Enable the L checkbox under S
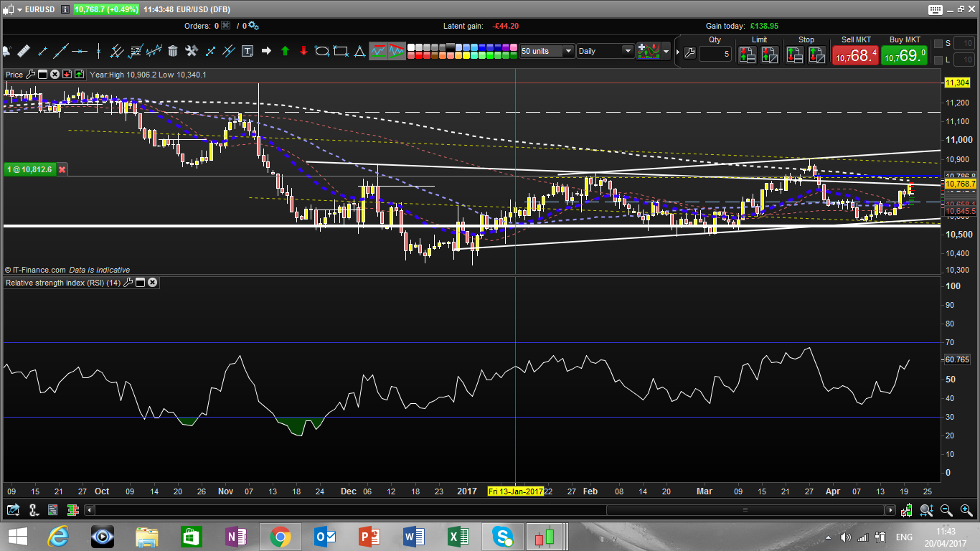The width and height of the screenshot is (980, 551). (939, 60)
